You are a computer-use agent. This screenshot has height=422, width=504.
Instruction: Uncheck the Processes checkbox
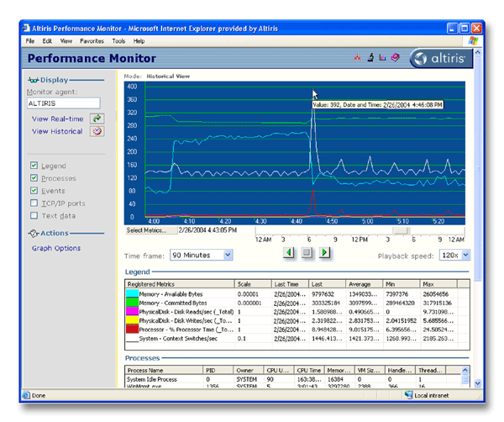(34, 178)
